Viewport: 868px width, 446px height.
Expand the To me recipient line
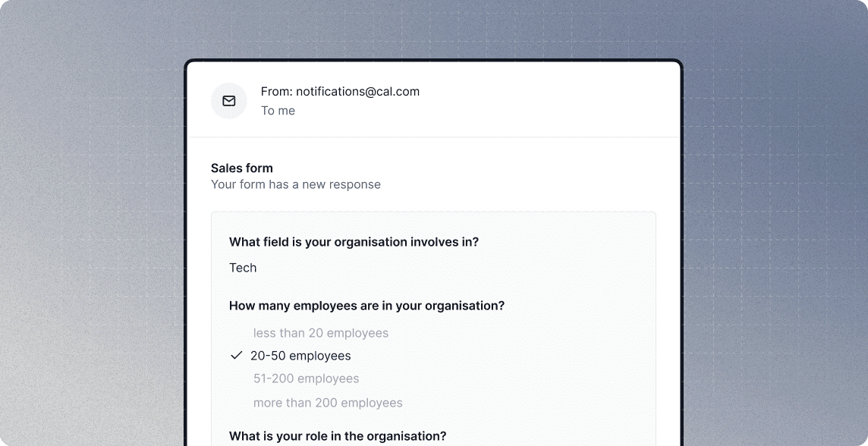coord(278,111)
